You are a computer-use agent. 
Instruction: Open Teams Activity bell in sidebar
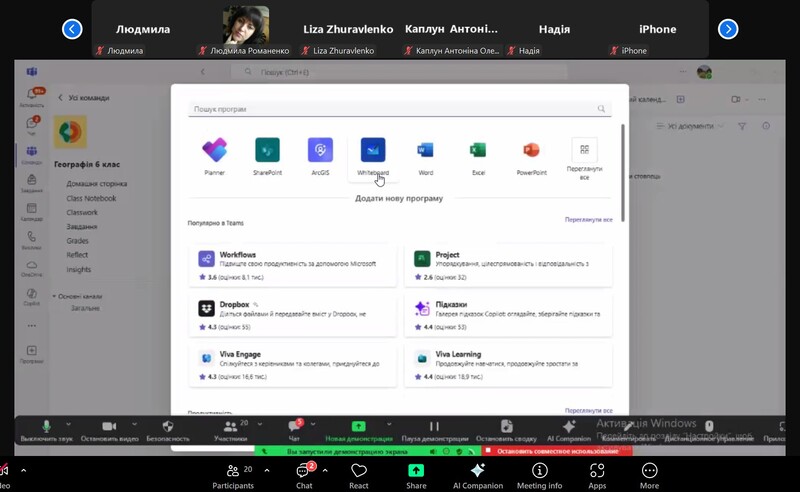[x=32, y=96]
